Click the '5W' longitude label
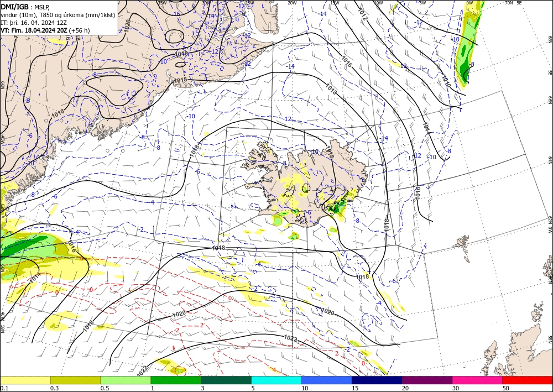 click(422, 3)
